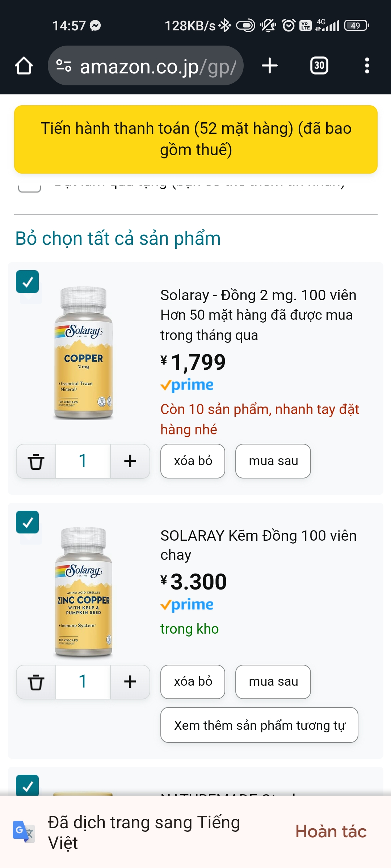Tap 'Bỏ chọn tất cả sản phẩm' link
This screenshot has width=391, height=868.
pyautogui.click(x=118, y=239)
